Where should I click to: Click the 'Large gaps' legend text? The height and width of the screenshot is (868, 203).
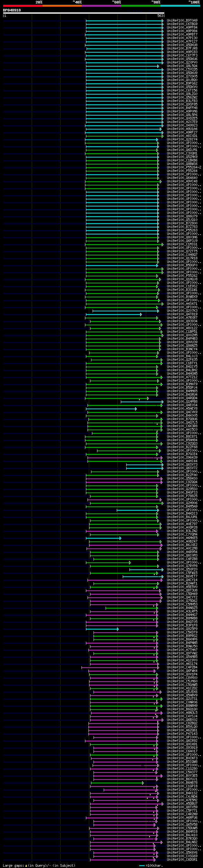click(13, 865)
